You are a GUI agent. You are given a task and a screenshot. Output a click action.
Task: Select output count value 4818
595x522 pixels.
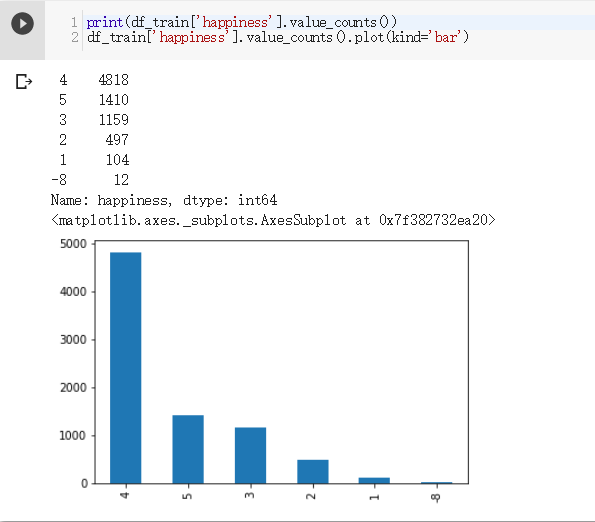[113, 80]
